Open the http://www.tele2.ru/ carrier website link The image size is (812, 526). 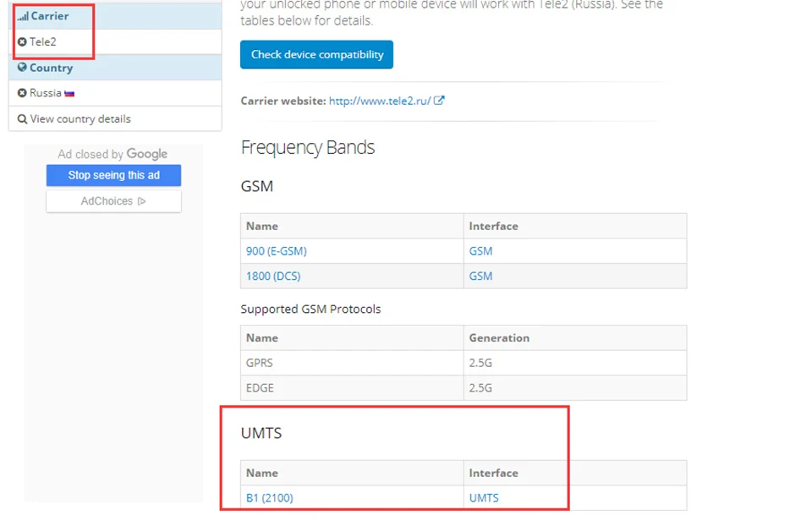click(380, 101)
